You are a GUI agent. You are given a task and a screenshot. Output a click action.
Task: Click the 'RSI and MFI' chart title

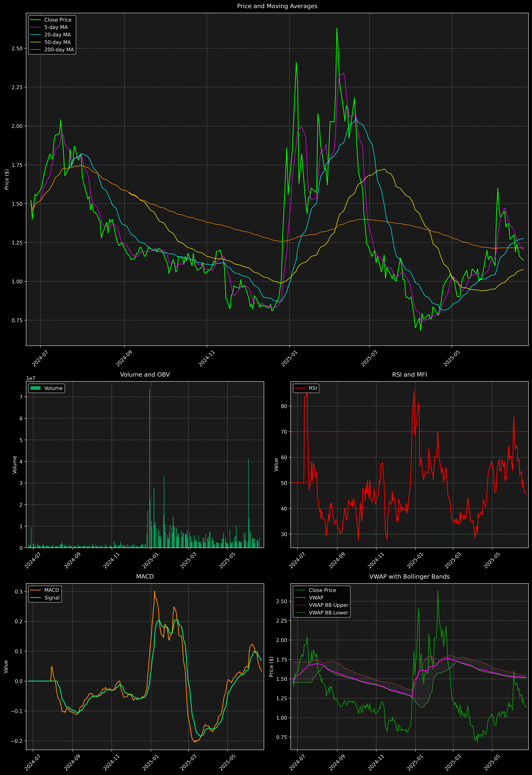point(409,374)
